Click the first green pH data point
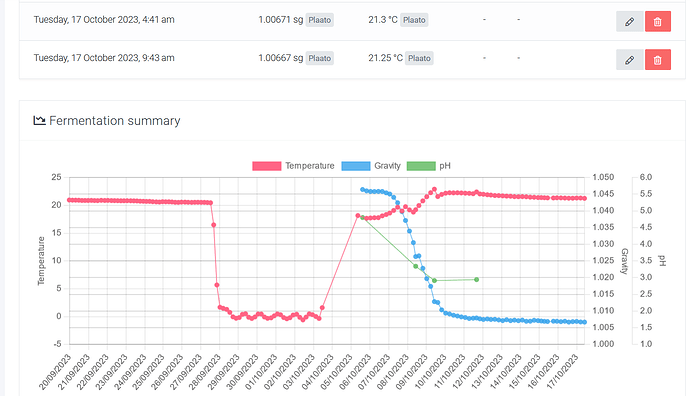Viewport: 690px width, 396px height. click(363, 218)
